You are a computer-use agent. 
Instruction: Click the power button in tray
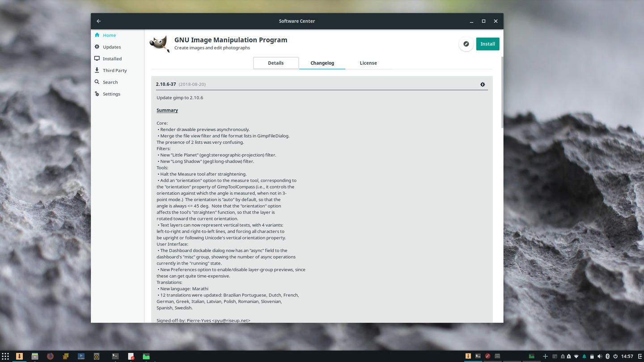point(615,356)
